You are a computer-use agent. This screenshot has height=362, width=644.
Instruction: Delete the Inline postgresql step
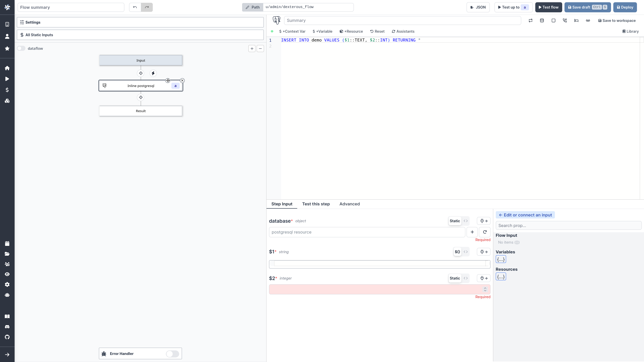[x=182, y=81]
